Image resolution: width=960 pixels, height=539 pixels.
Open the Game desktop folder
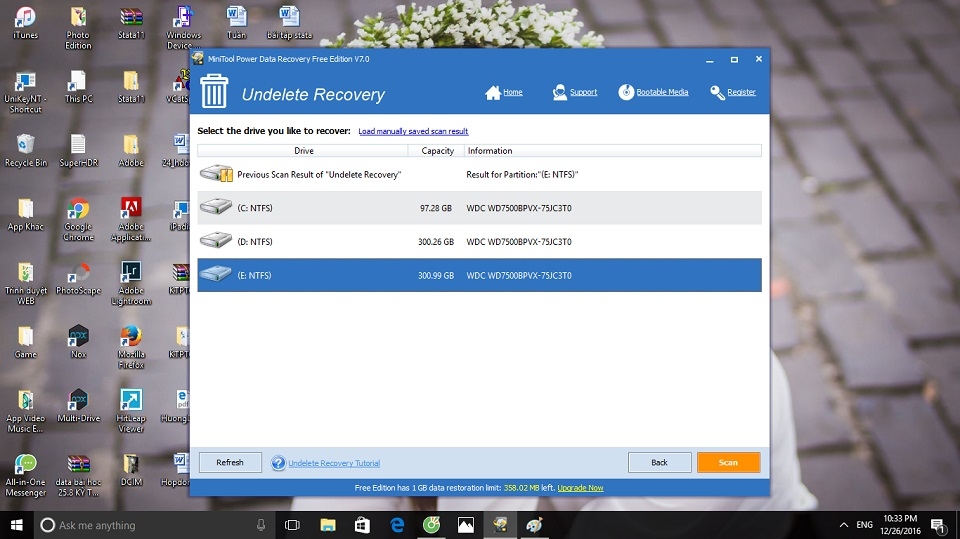tap(25, 342)
